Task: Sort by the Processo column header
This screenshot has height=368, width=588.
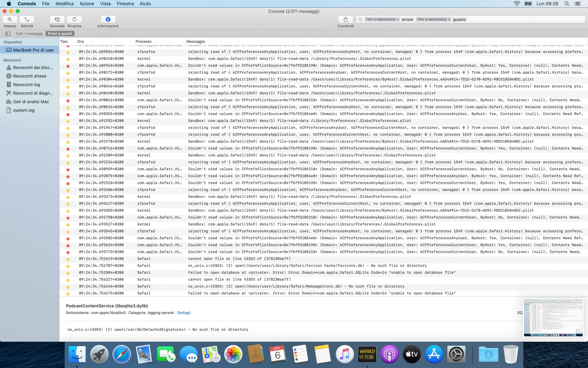Action: (160, 42)
